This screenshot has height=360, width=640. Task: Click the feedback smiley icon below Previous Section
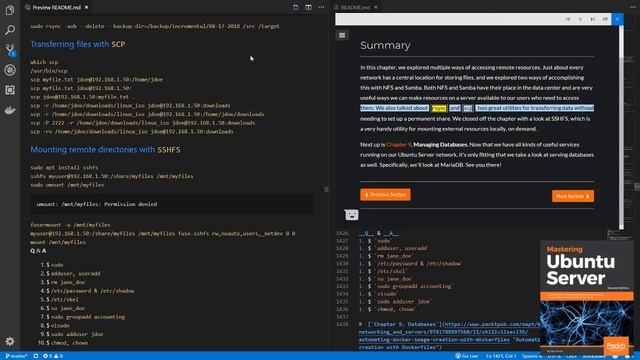(351, 215)
